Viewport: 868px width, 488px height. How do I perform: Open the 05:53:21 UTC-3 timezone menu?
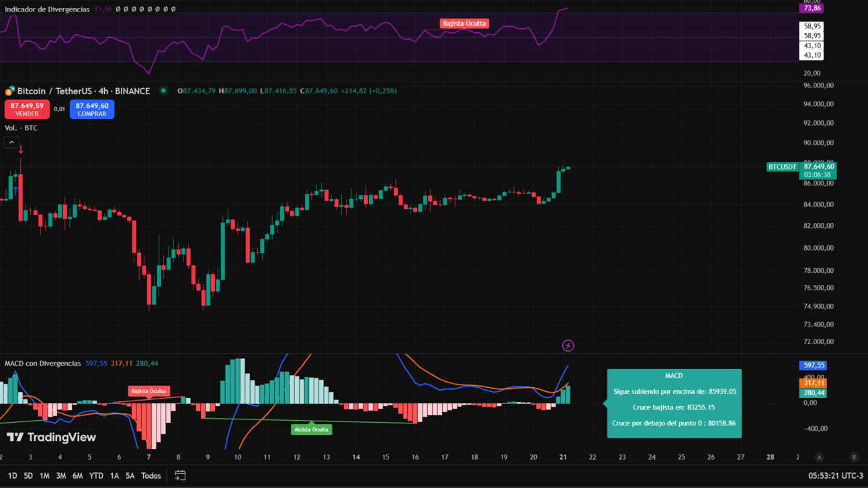[x=836, y=476]
